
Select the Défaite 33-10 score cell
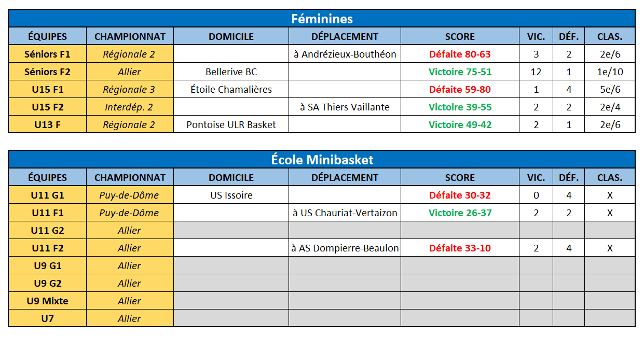tap(460, 248)
